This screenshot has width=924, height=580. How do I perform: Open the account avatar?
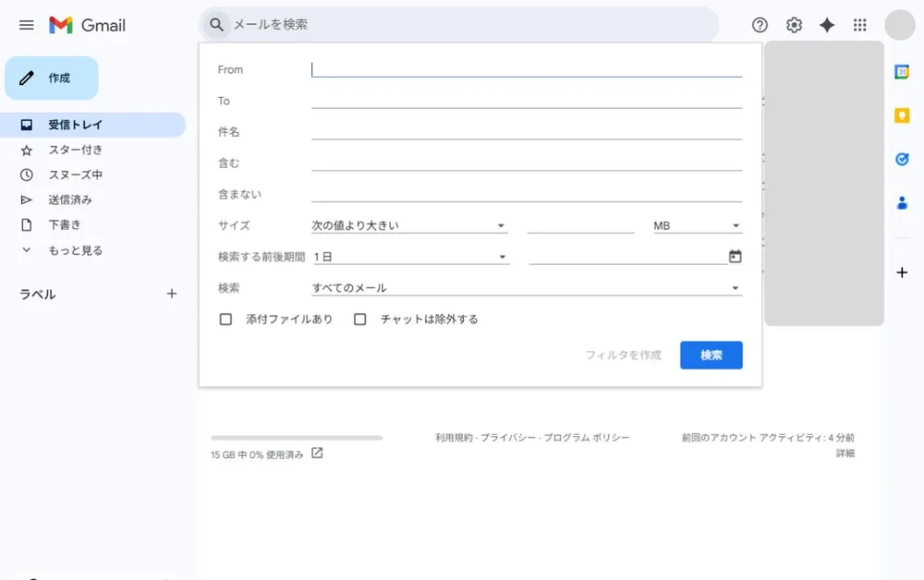[899, 25]
